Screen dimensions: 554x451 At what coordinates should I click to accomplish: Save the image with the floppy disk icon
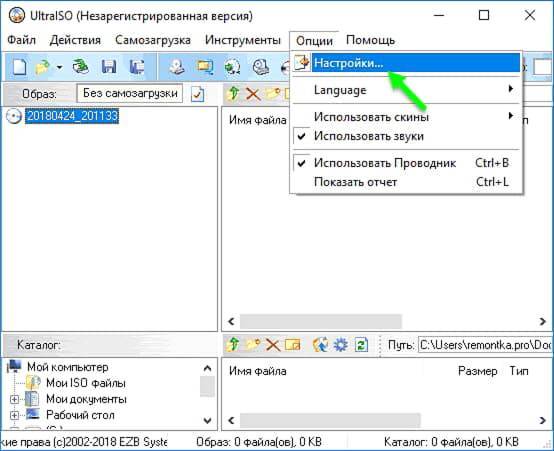point(108,67)
